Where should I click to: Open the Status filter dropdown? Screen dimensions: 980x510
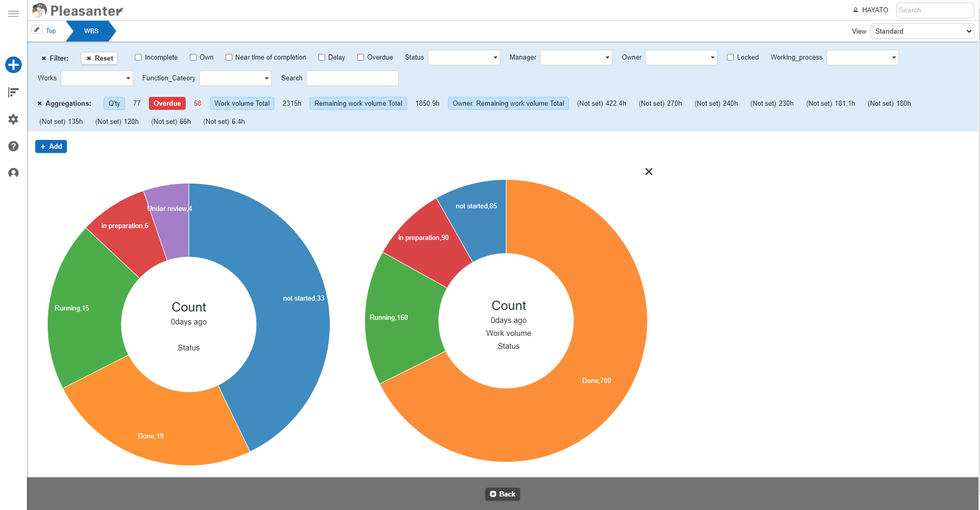coord(464,58)
